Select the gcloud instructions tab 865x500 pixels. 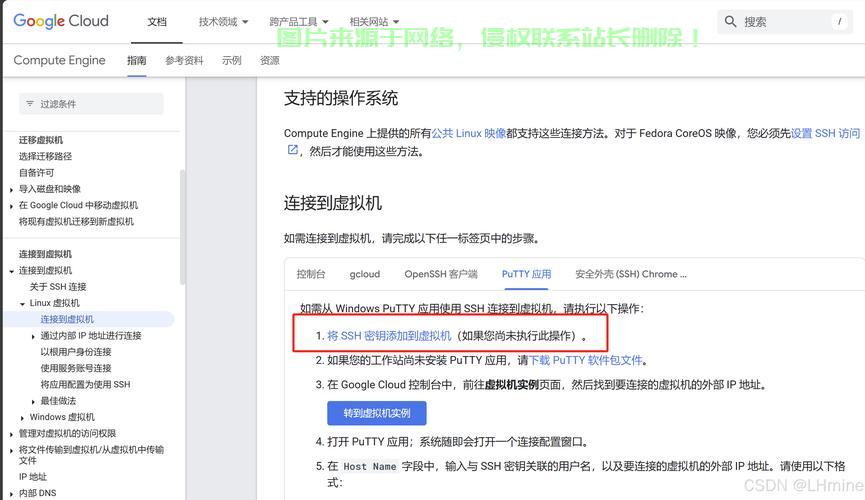click(x=365, y=274)
